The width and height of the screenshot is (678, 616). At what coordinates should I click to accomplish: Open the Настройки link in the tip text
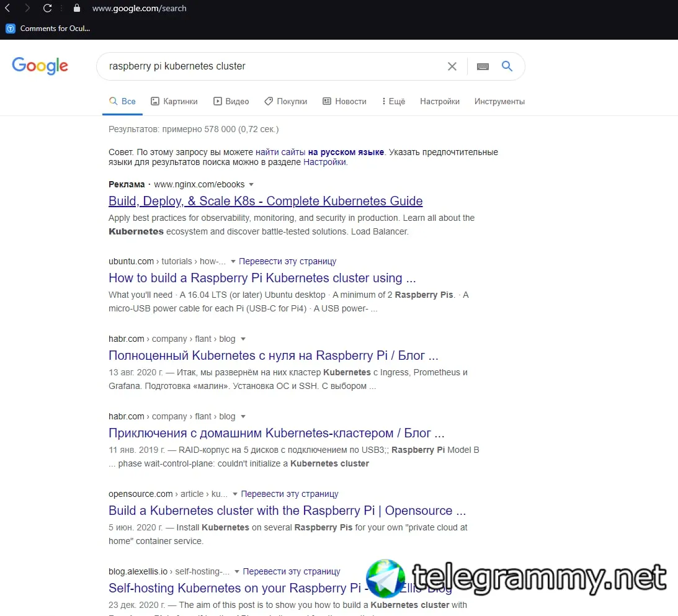324,162
